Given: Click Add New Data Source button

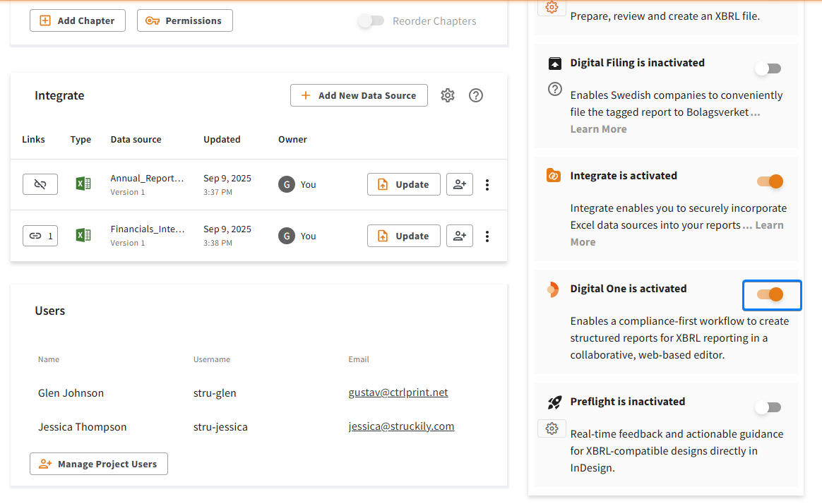Looking at the screenshot, I should (x=359, y=95).
